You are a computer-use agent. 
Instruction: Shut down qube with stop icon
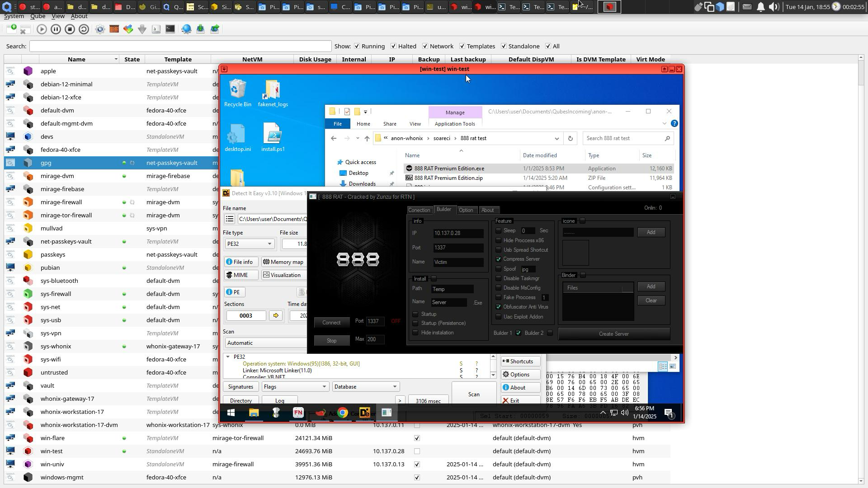pos(70,29)
